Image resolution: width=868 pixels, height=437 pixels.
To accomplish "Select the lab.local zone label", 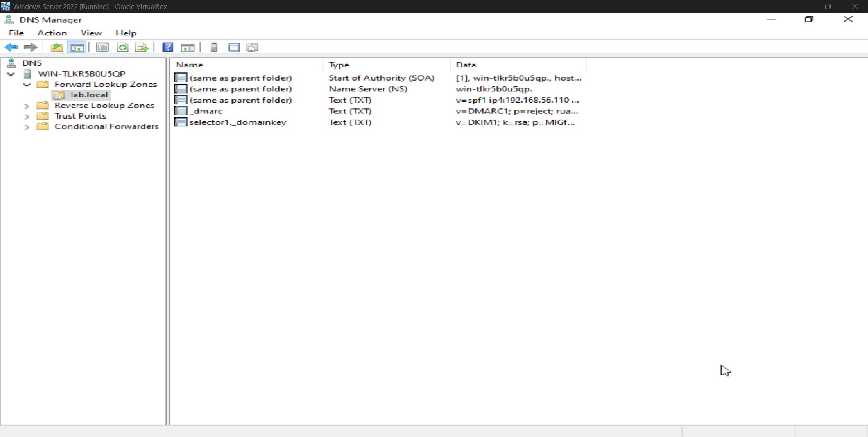I will (x=89, y=95).
